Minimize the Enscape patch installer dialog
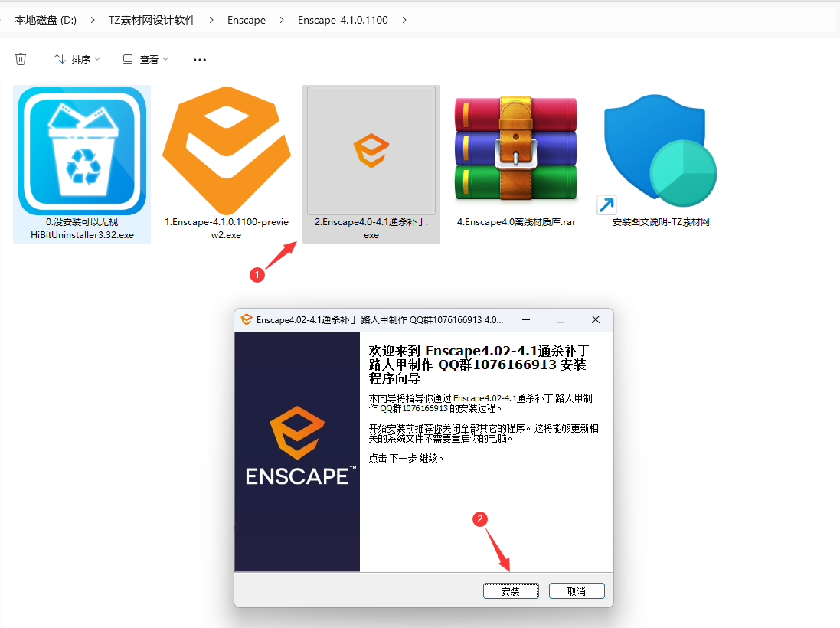Viewport: 840px width, 628px height. [526, 320]
